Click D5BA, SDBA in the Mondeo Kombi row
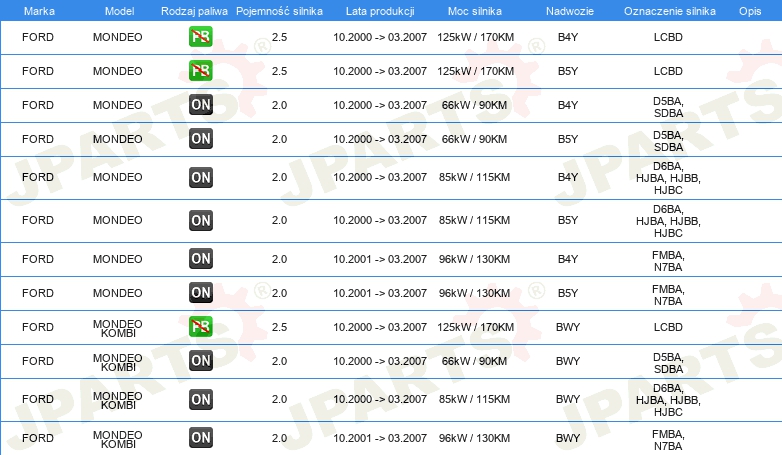 pyautogui.click(x=668, y=363)
